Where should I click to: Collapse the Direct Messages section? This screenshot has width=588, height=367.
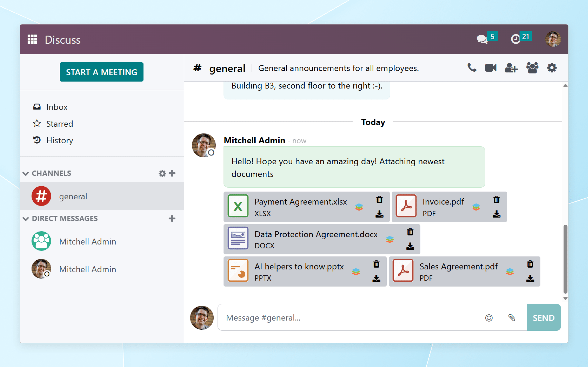point(26,218)
